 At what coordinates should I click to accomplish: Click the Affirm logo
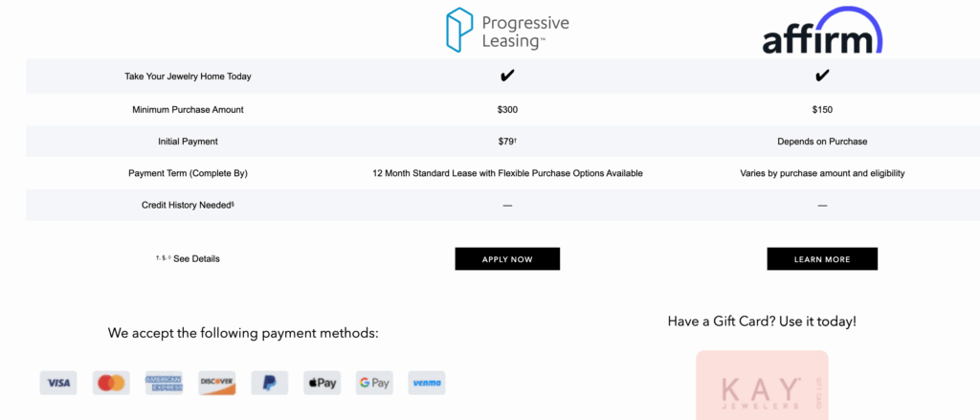pos(822,31)
